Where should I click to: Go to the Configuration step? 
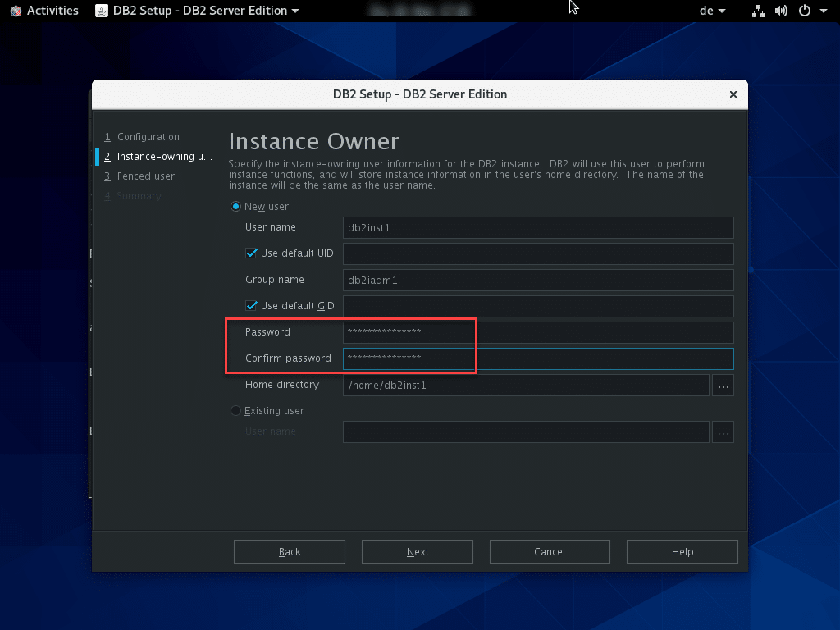coord(148,137)
